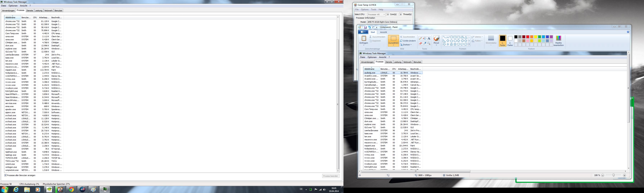Pick the Color picker eyedropper tool
The height and width of the screenshot is (193, 644).
coord(425,43)
